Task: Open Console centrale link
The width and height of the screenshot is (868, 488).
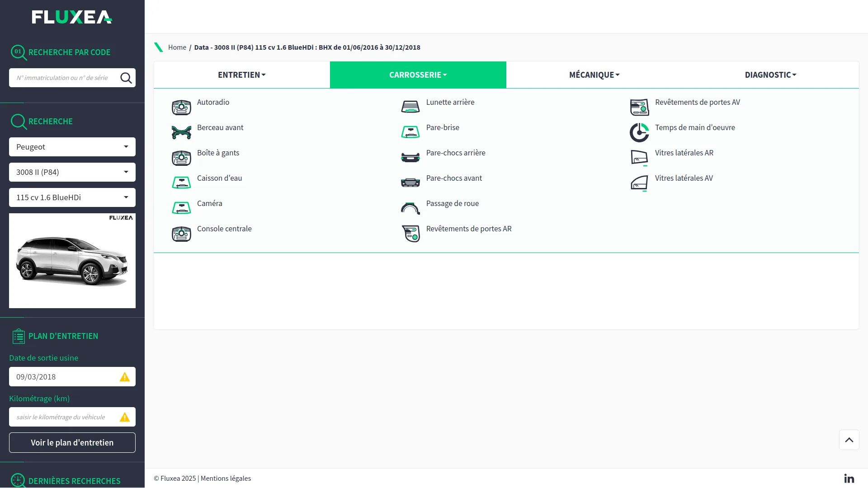Action: tap(224, 229)
